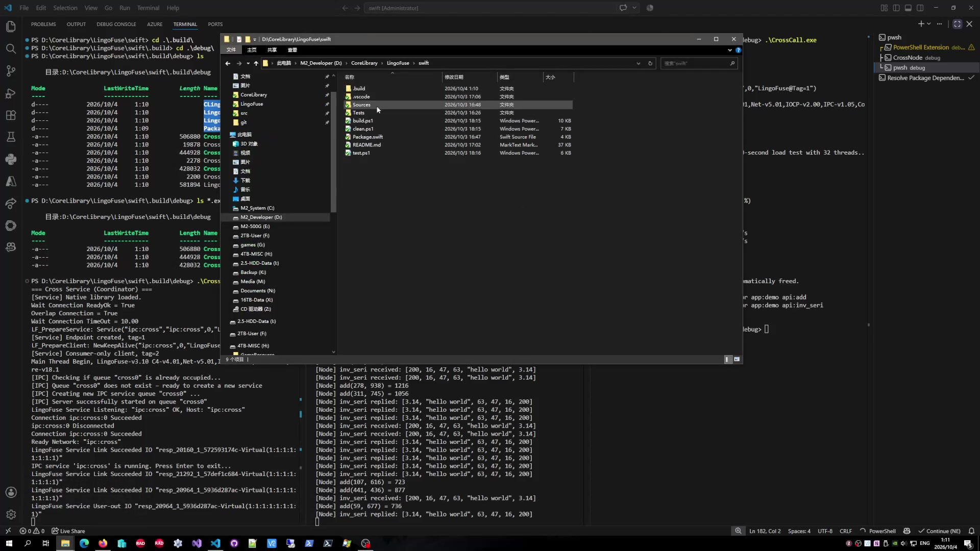This screenshot has width=980, height=551.
Task: Open the terminal panel more actions ellipsis
Action: click(x=939, y=24)
